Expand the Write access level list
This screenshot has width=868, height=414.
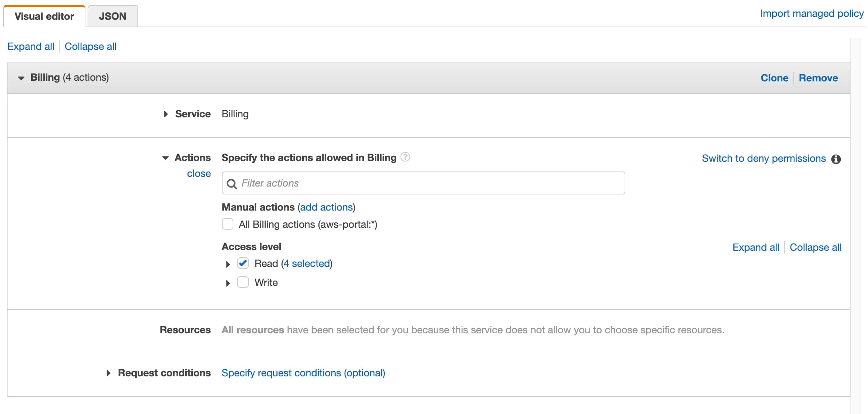tap(228, 283)
